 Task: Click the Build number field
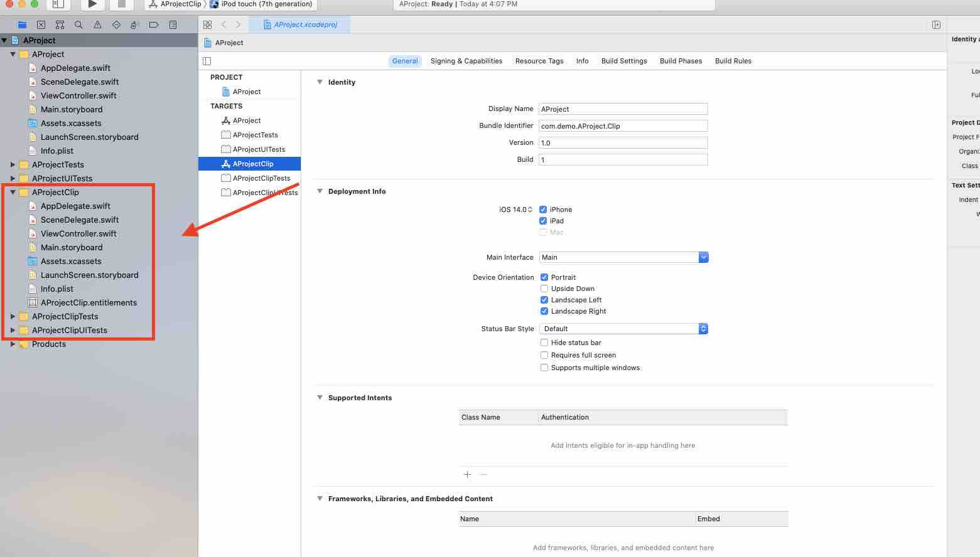[623, 159]
